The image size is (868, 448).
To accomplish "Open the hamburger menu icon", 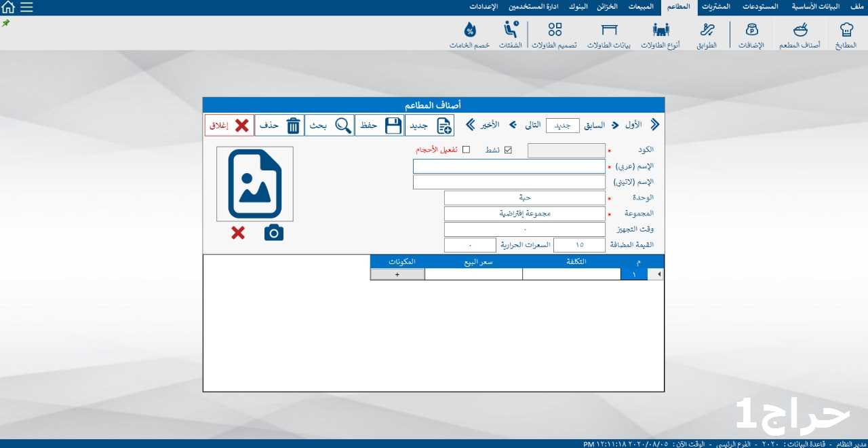I will [x=26, y=7].
